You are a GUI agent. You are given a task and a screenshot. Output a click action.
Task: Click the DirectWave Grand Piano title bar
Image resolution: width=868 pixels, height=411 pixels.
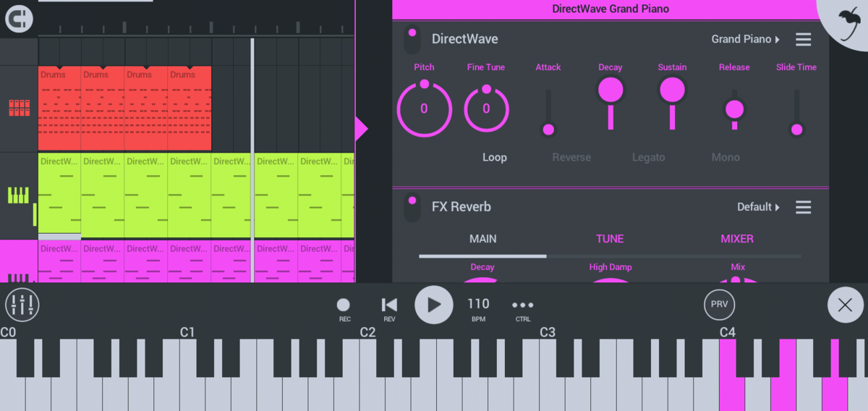pyautogui.click(x=610, y=9)
